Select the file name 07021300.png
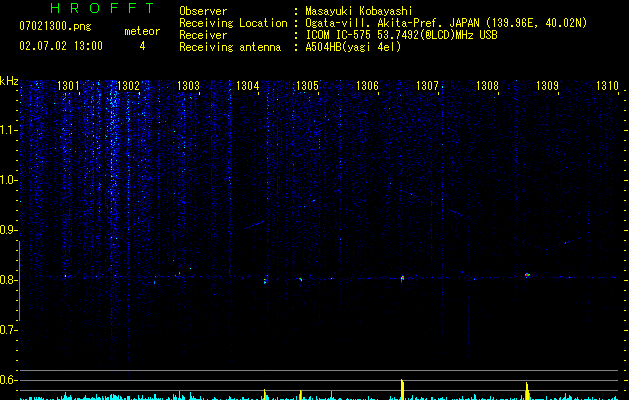Viewport: 629px width, 400px height. [x=55, y=27]
